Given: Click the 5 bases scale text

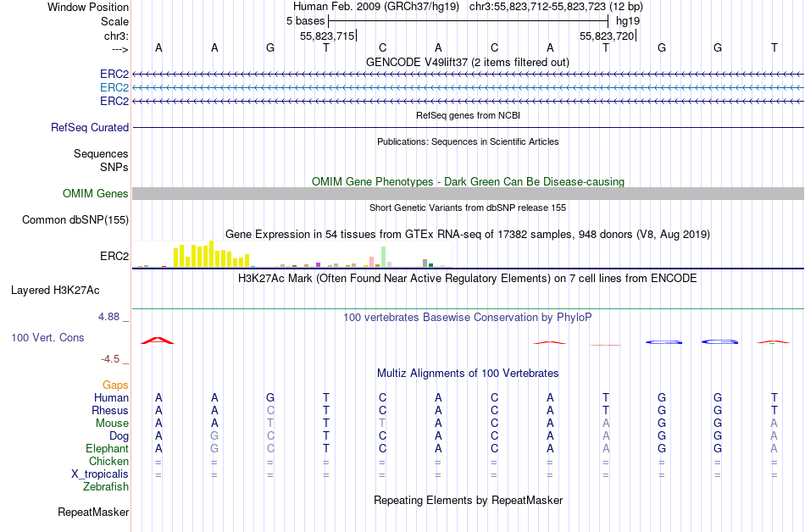Looking at the screenshot, I should (305, 21).
